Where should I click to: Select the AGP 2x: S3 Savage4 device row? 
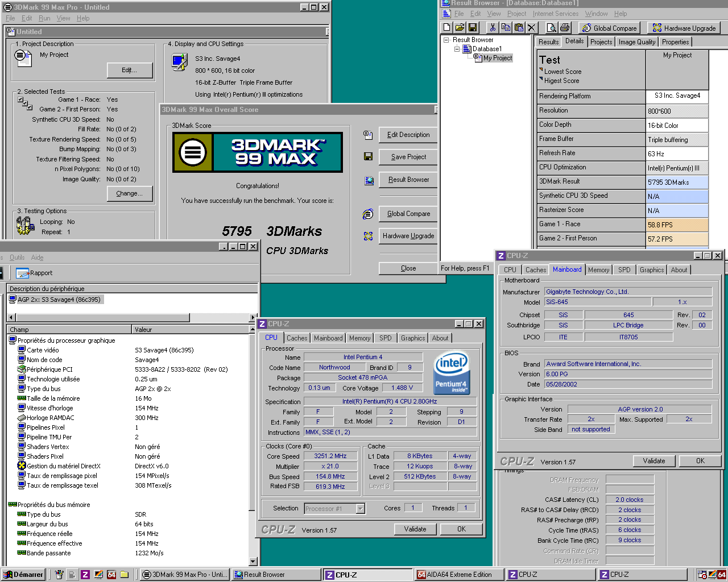(x=56, y=300)
